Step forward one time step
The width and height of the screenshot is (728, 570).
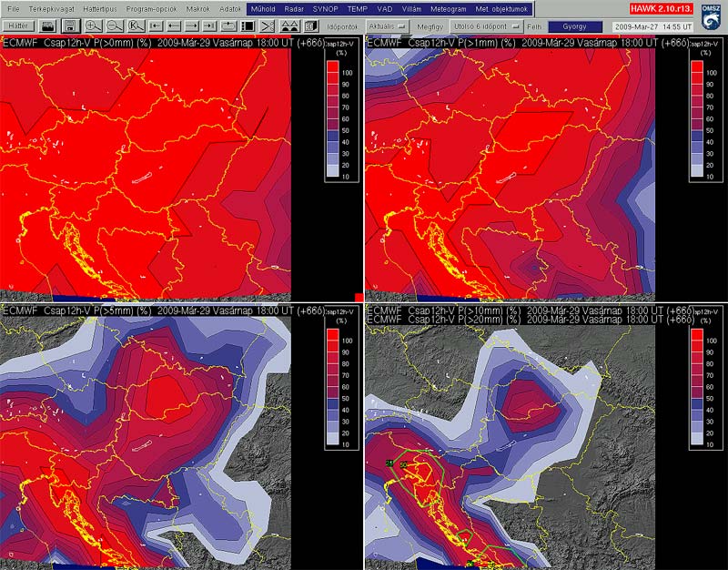(x=193, y=27)
